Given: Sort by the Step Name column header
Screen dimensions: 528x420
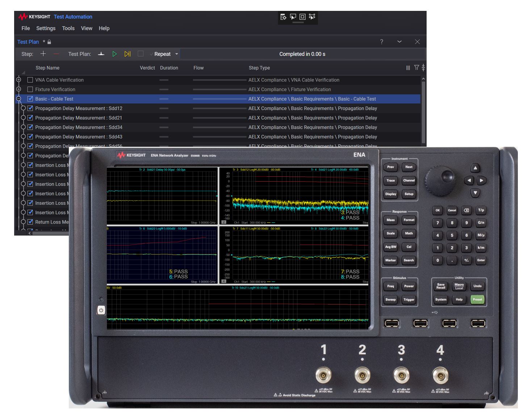Looking at the screenshot, I should pos(47,68).
